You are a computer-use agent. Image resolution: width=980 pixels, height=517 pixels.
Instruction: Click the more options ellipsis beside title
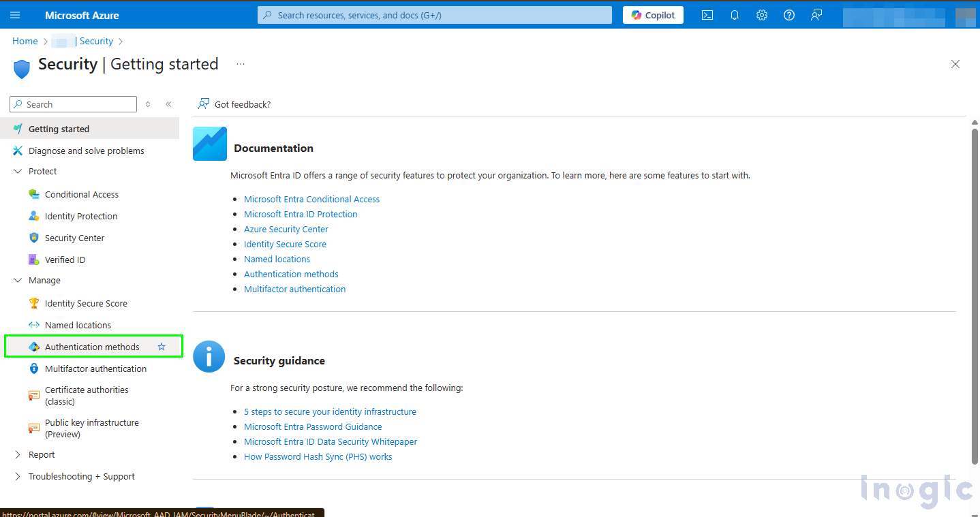(240, 64)
